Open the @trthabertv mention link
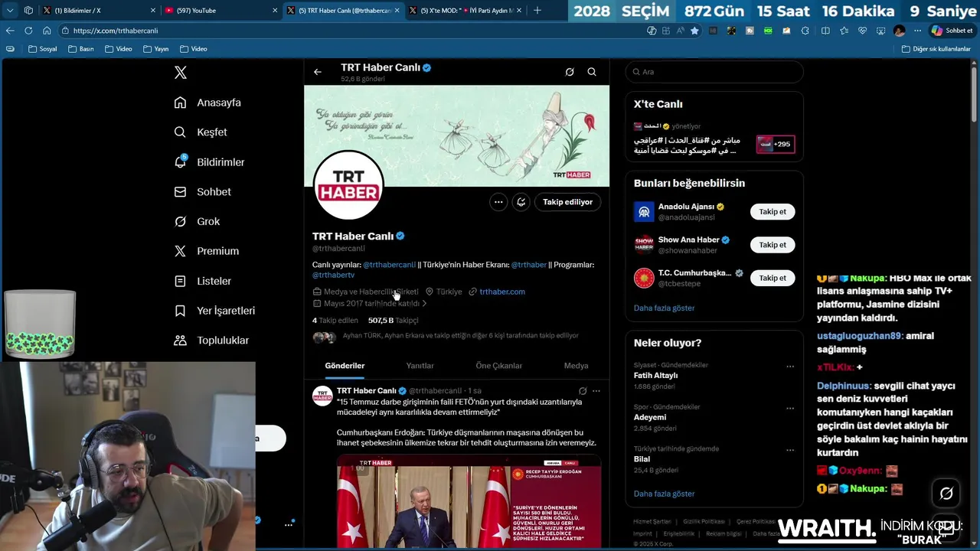 click(x=333, y=275)
